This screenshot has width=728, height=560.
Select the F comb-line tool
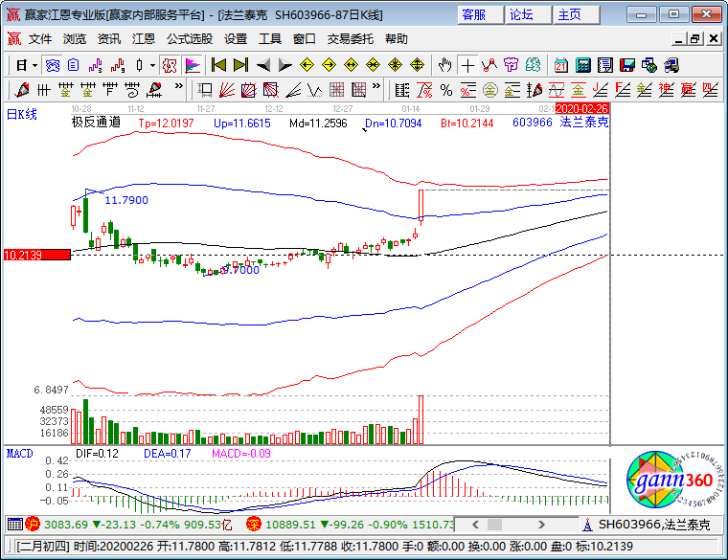click(110, 90)
